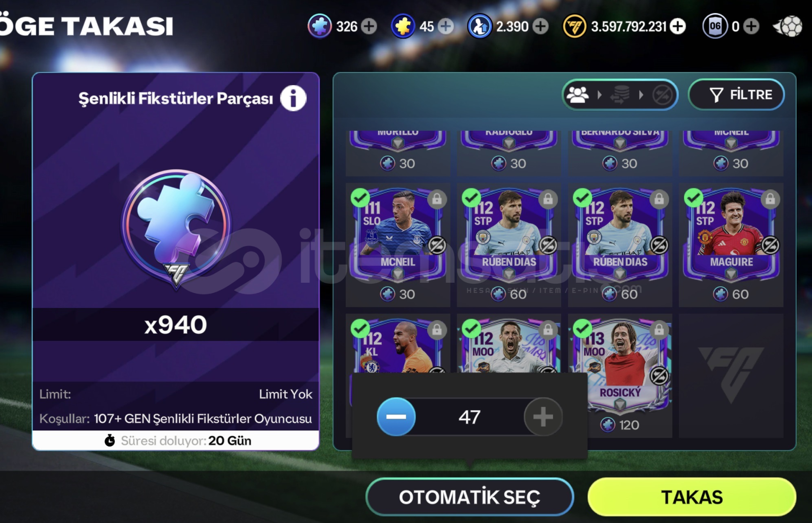Add yellow star tokens next to 45
Screen dimensions: 812x523
pyautogui.click(x=446, y=26)
